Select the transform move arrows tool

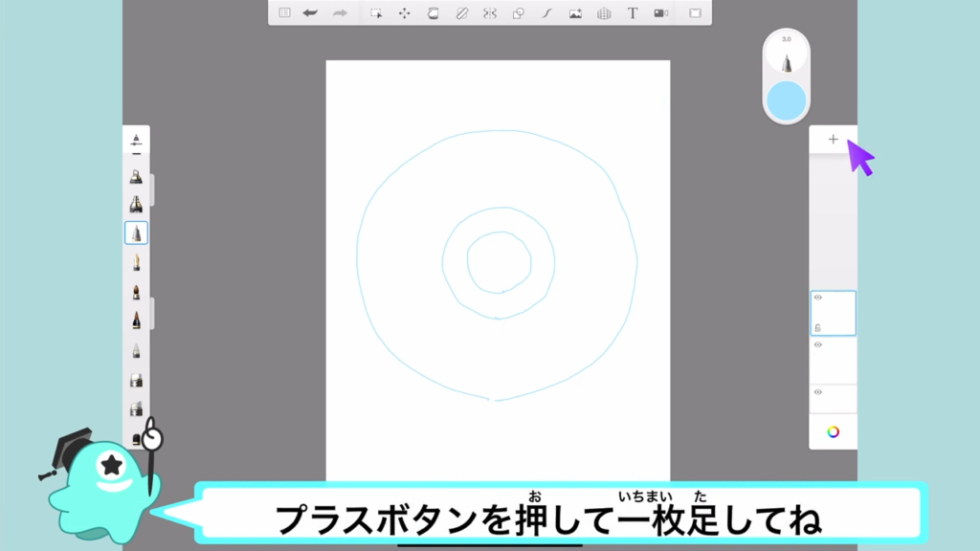(404, 12)
